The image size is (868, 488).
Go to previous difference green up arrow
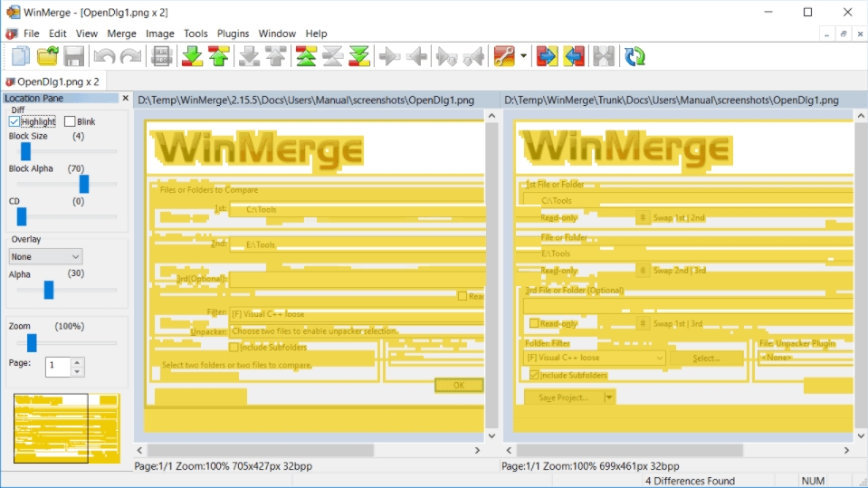pos(219,56)
